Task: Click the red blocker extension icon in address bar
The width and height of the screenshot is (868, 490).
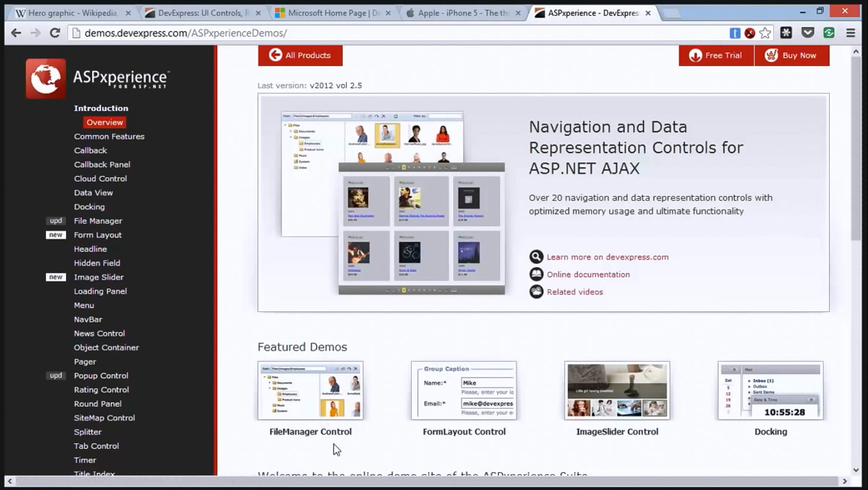Action: click(x=750, y=33)
